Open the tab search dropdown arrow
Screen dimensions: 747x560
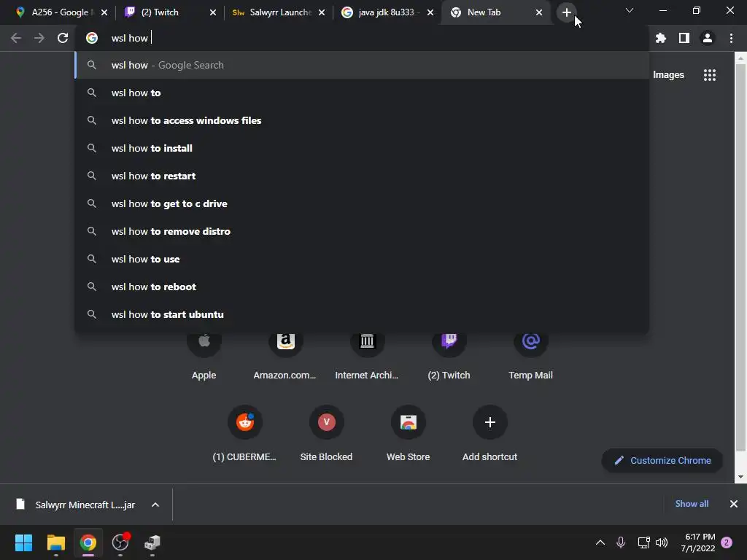pyautogui.click(x=630, y=10)
